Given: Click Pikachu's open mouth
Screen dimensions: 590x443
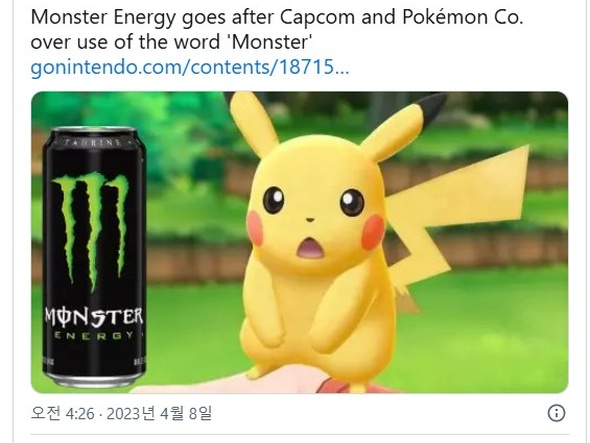Looking at the screenshot, I should point(310,248).
